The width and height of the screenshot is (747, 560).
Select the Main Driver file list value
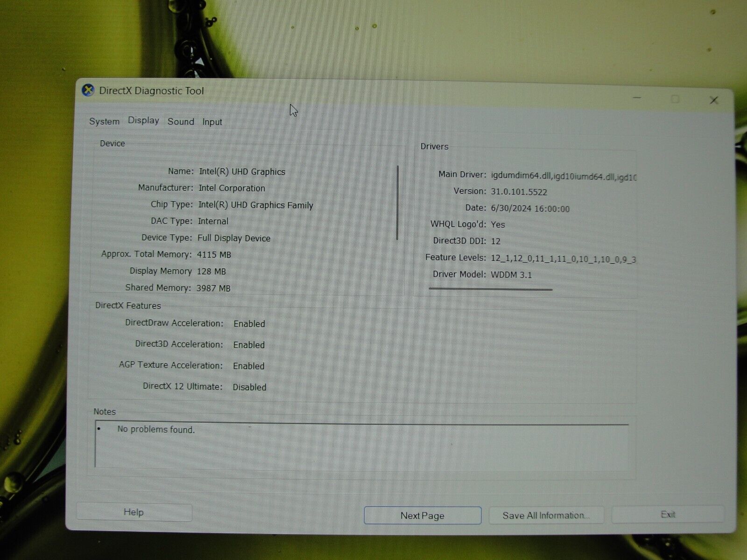click(x=564, y=176)
